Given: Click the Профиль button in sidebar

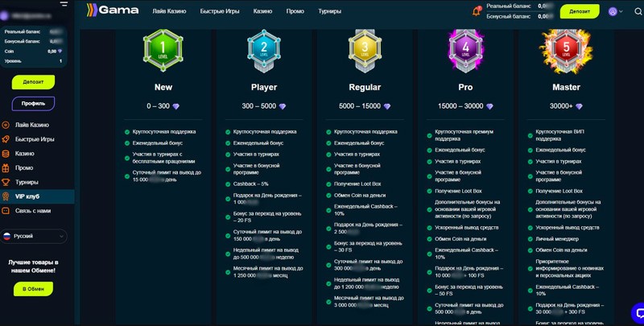Looking at the screenshot, I should click(x=33, y=103).
